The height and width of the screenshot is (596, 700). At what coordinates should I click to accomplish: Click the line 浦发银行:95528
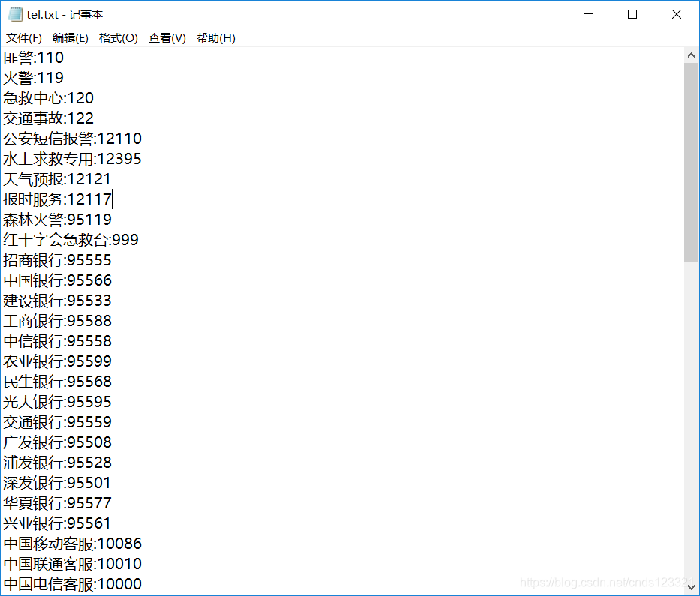pyautogui.click(x=57, y=463)
